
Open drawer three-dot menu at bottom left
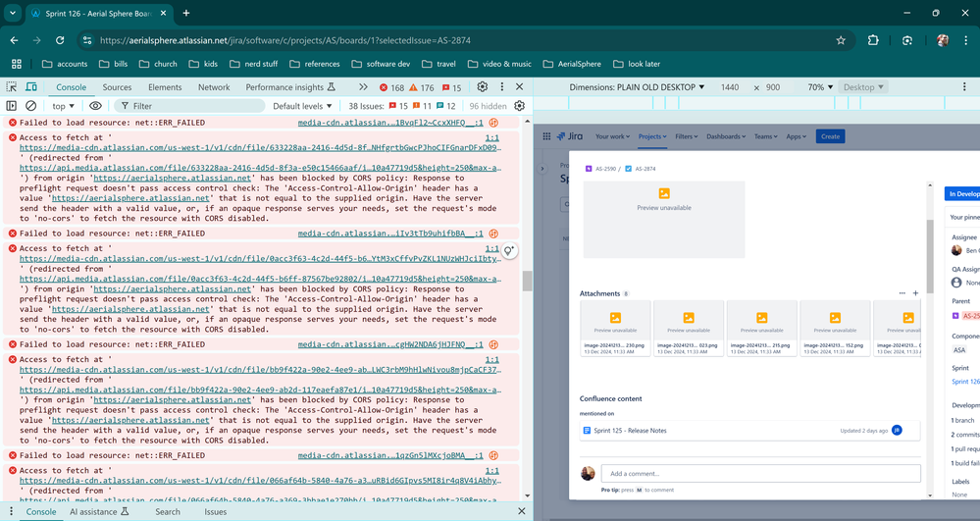click(x=11, y=511)
